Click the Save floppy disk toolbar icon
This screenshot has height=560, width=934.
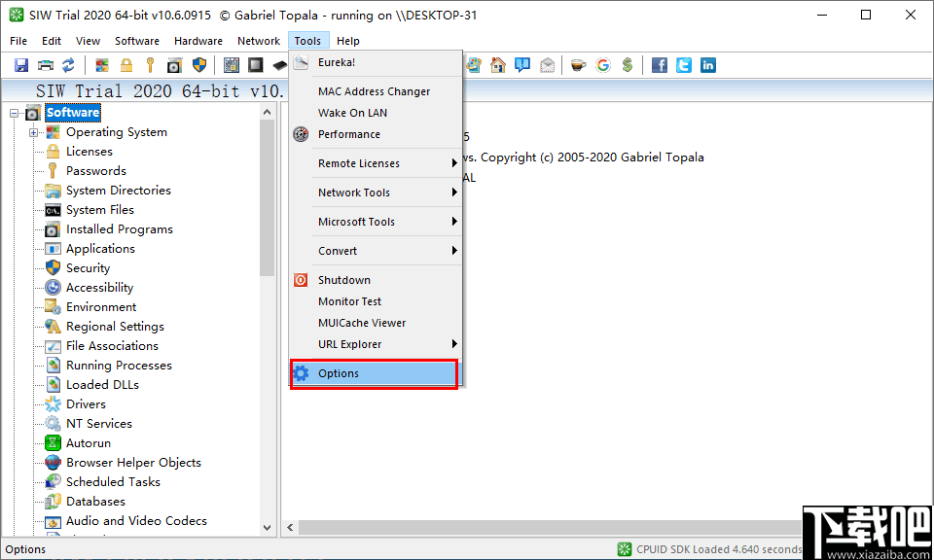pyautogui.click(x=21, y=65)
